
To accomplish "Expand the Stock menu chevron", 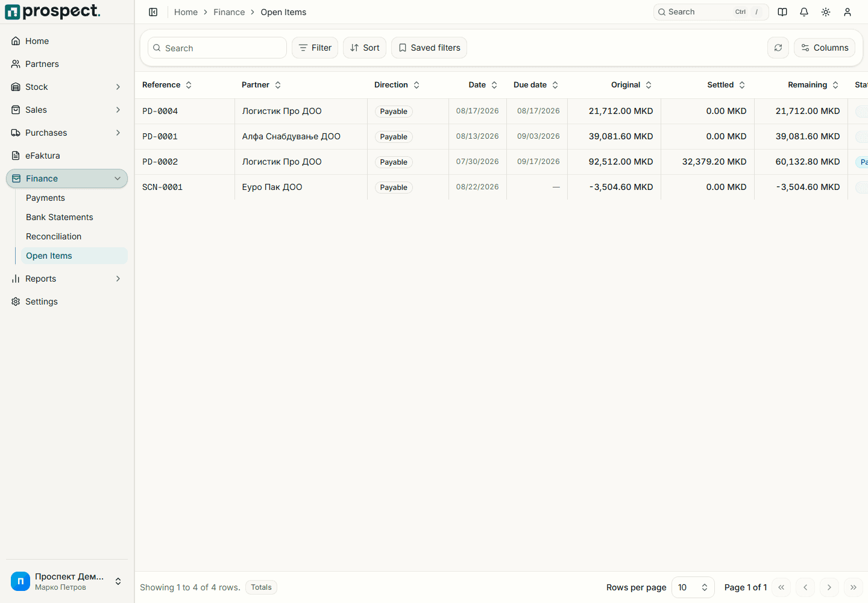I will point(118,87).
